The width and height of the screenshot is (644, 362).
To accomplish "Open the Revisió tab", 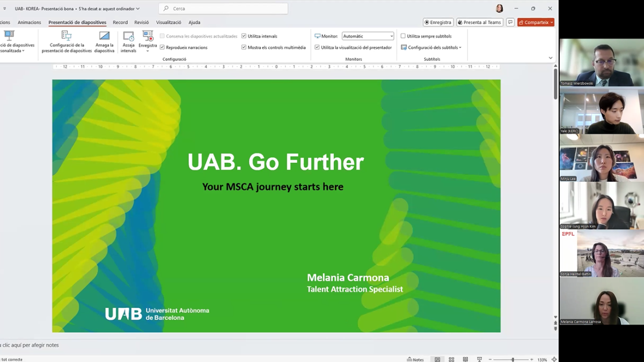I will pos(142,23).
